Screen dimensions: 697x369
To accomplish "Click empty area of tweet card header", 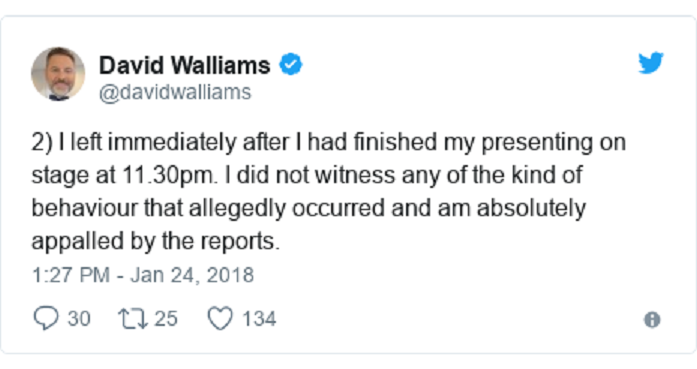I will (x=467, y=73).
